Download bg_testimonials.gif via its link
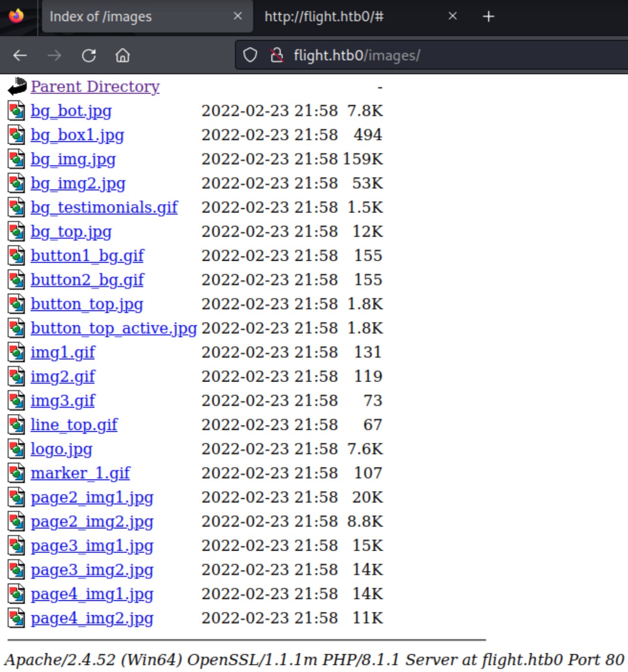Screen dimensions: 628x672 point(104,207)
